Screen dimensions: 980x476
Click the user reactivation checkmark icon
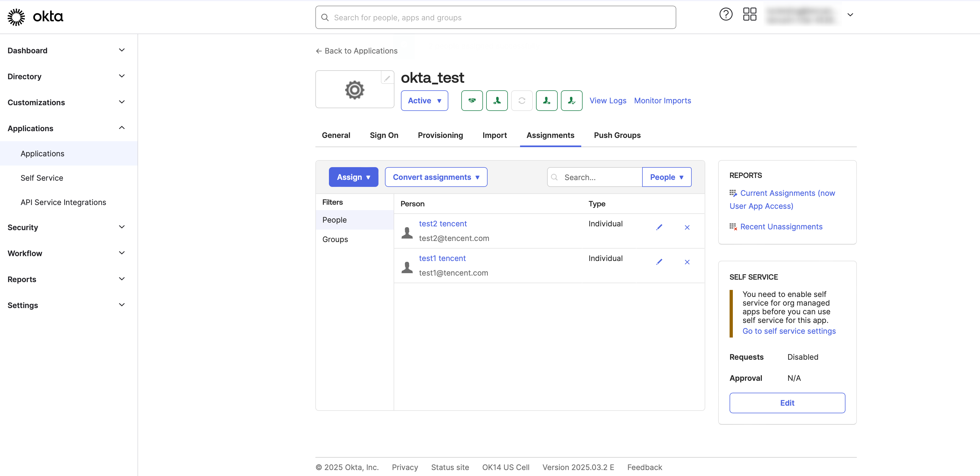(571, 101)
